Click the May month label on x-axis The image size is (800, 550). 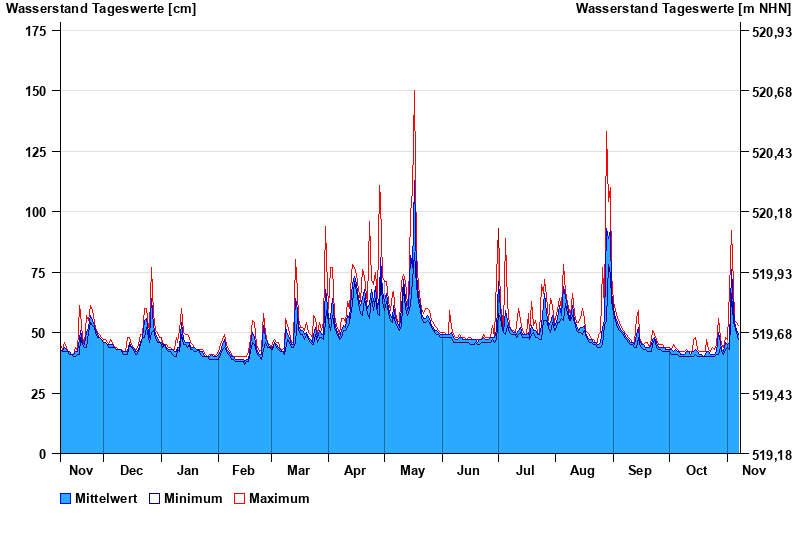point(412,470)
